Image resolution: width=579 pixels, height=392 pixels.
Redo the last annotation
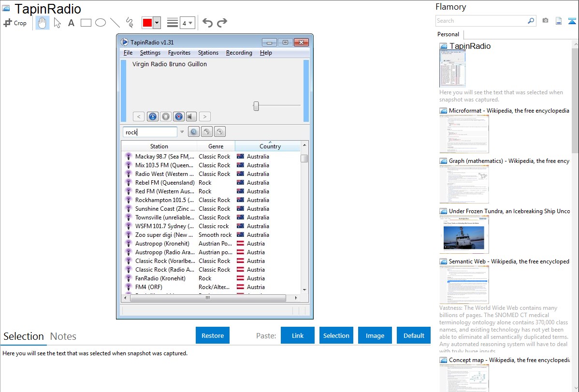tap(222, 23)
